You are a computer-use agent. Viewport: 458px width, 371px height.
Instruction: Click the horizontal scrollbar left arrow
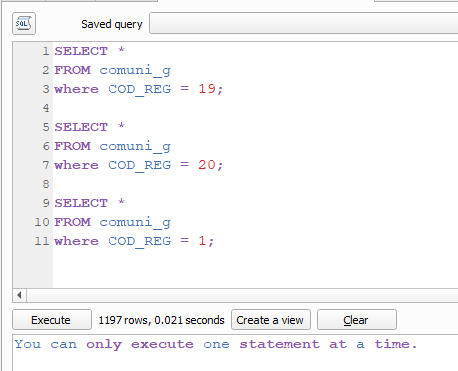[x=20, y=295]
